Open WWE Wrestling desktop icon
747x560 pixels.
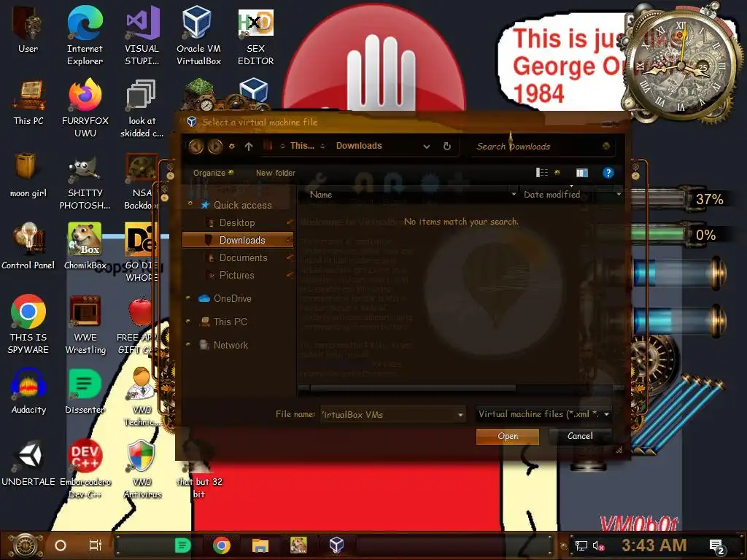tap(85, 324)
